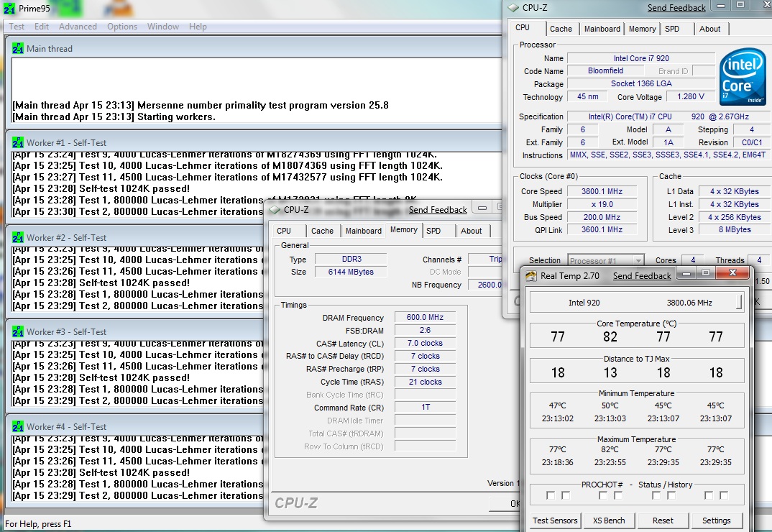The width and height of the screenshot is (772, 532).
Task: Click the Intel Core i7 logo
Action: (743, 76)
